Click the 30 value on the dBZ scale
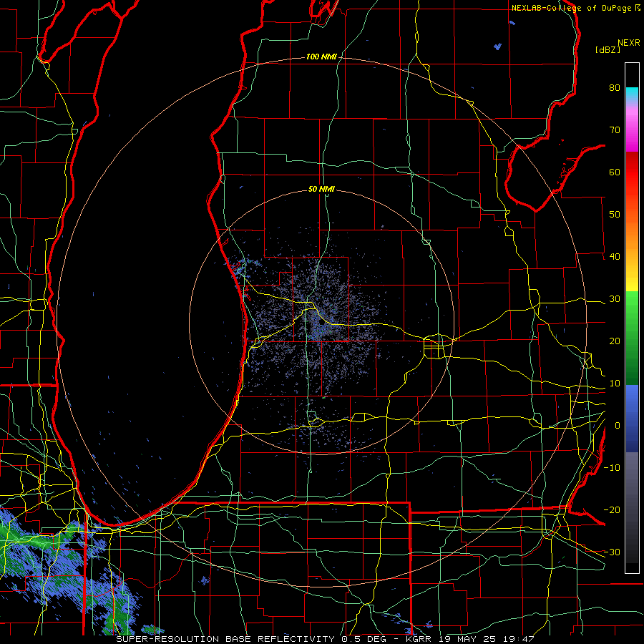 615,298
